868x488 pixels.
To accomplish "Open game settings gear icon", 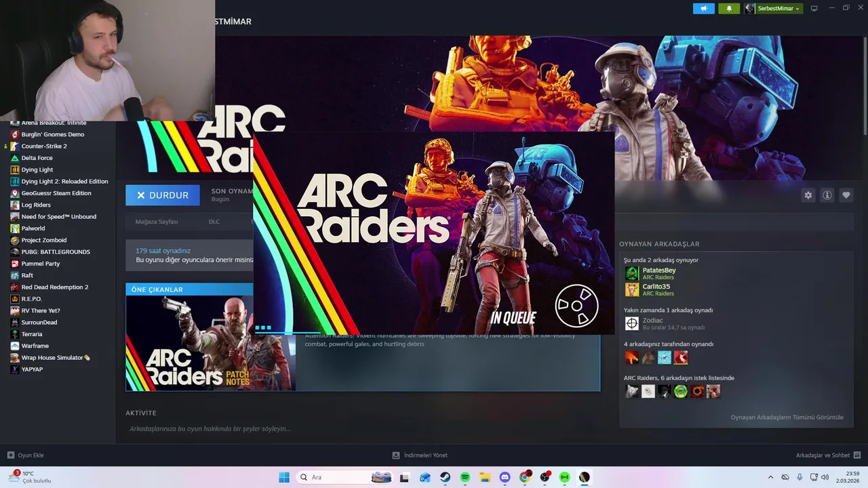I will click(808, 195).
